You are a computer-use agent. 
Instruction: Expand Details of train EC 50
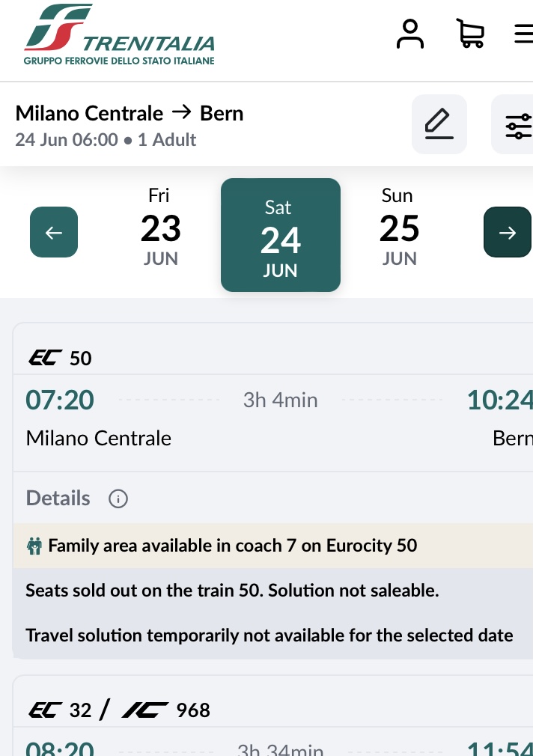click(x=58, y=498)
